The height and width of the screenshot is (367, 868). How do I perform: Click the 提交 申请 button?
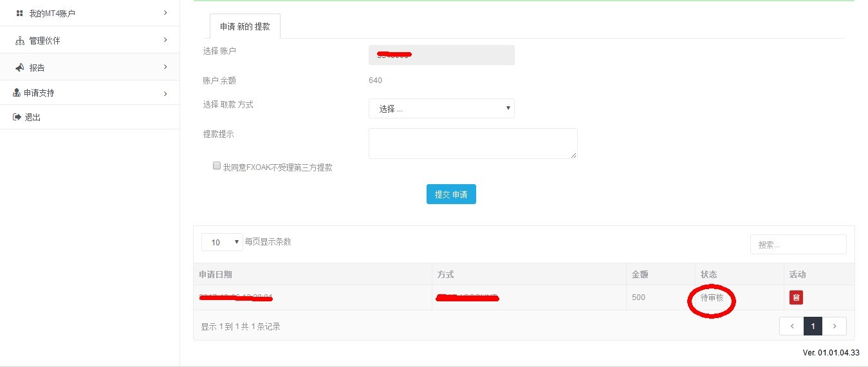pyautogui.click(x=451, y=194)
